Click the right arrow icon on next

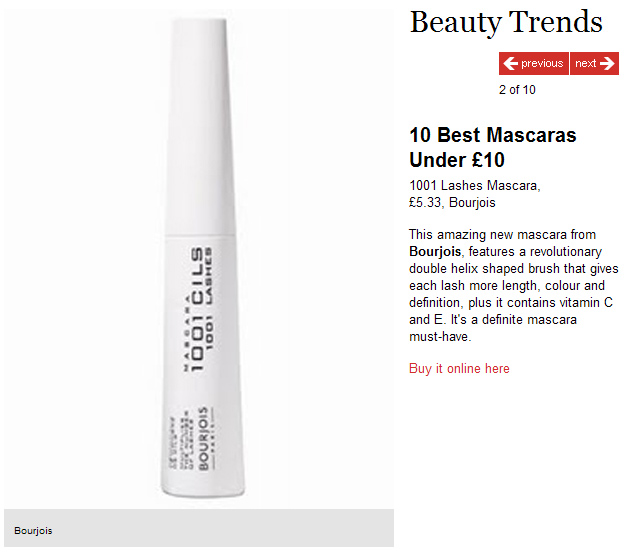coord(607,63)
